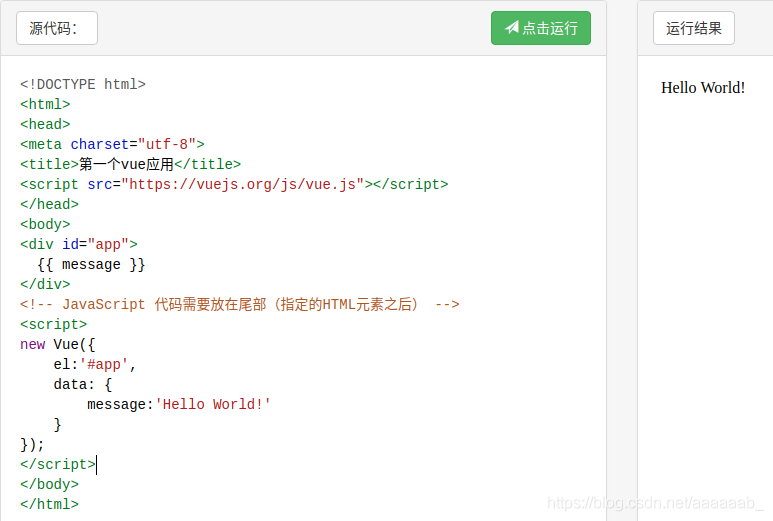Image resolution: width=773 pixels, height=521 pixels.
Task: Click the paper plane icon on run button
Action: (x=511, y=28)
